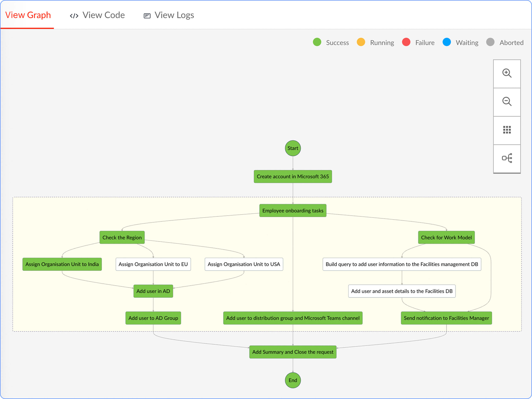This screenshot has height=399, width=532.
Task: Click the green Success legend dot
Action: [317, 42]
